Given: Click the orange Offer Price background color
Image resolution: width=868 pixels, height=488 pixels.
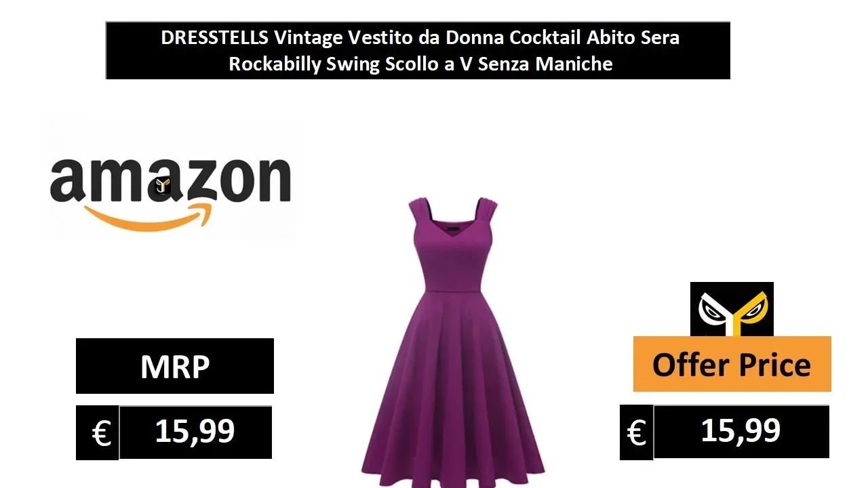Looking at the screenshot, I should pos(732,364).
